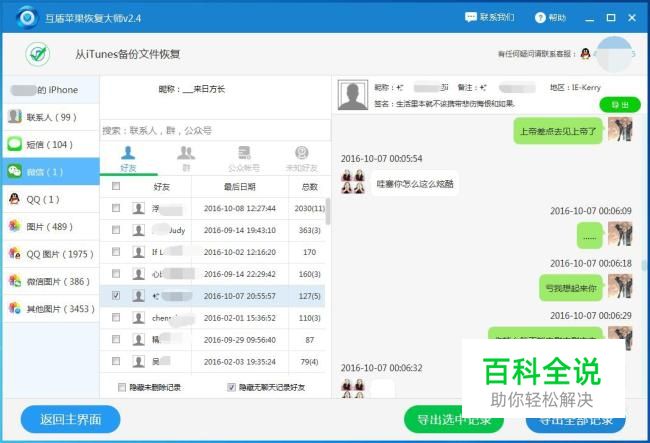Viewport: 650px width, 443px height.
Task: Uncheck the row dated 2016-10-07 20:55:57
Action: click(116, 295)
